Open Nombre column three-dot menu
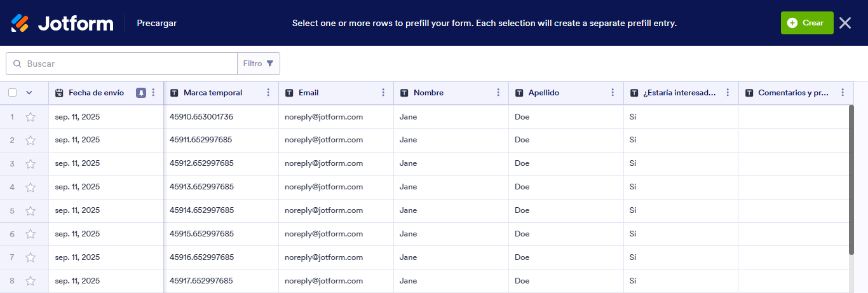The image size is (868, 293). [x=498, y=93]
